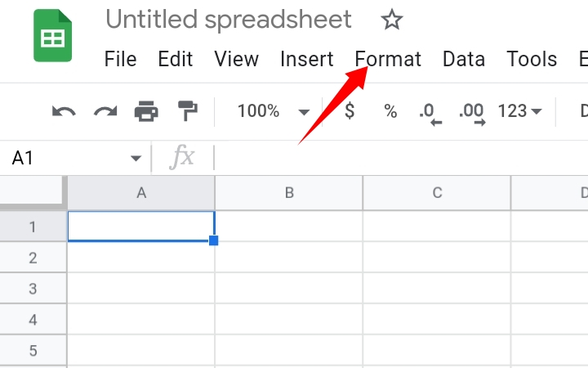The image size is (588, 368).
Task: Open the Google Sheets home icon
Action: click(x=52, y=35)
